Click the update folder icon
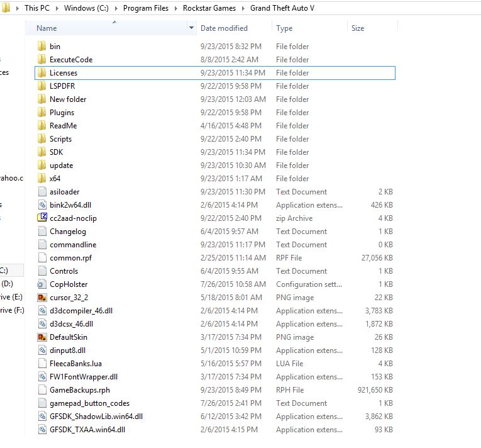This screenshot has width=481, height=448. click(41, 165)
